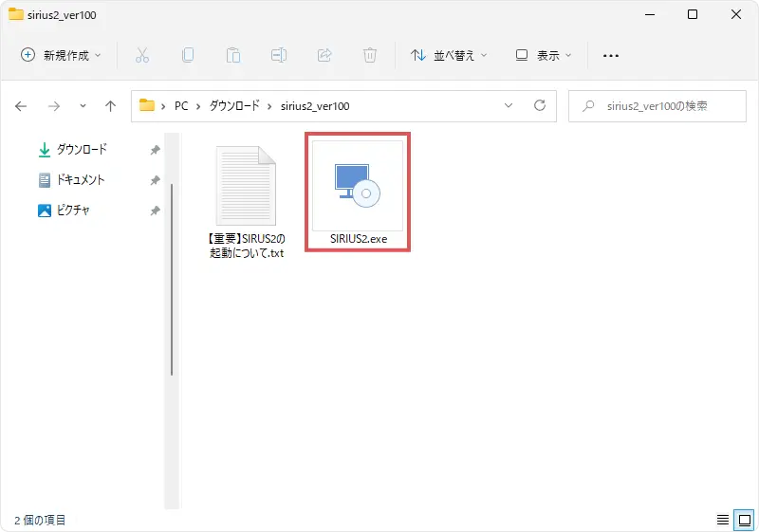Refresh the folder view
The width and height of the screenshot is (759, 532).
(540, 105)
